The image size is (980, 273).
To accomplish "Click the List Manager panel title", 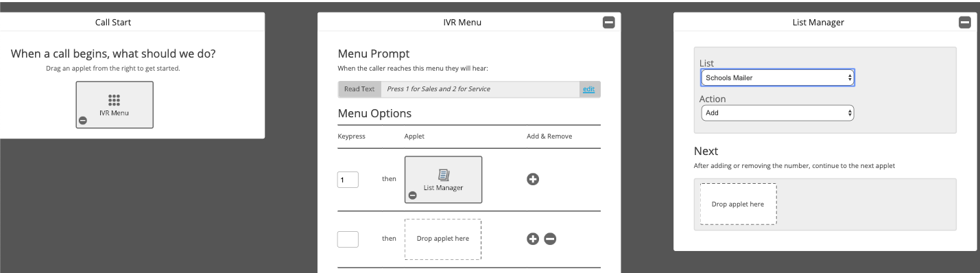I will (818, 23).
